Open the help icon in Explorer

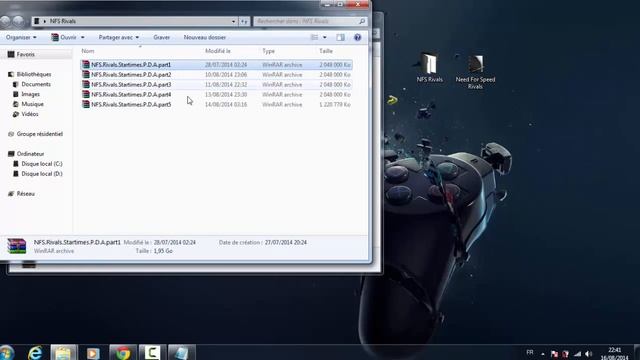358,37
